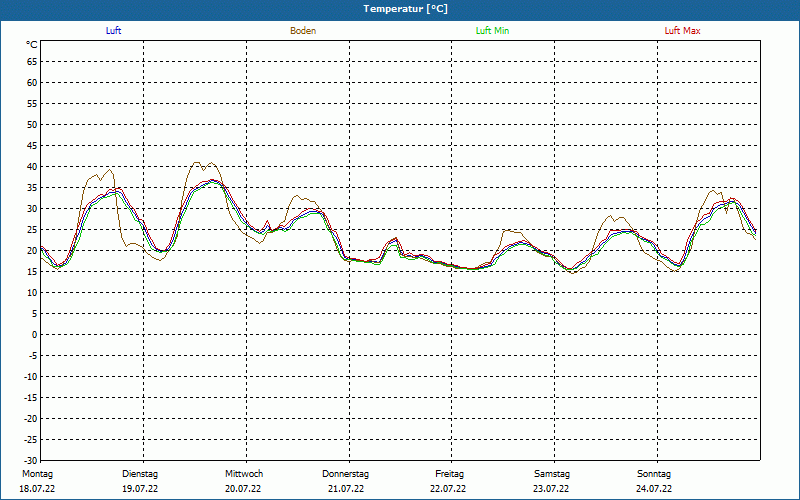The height and width of the screenshot is (500, 800).
Task: Select the 'Mittwoch' day label
Action: click(x=244, y=474)
